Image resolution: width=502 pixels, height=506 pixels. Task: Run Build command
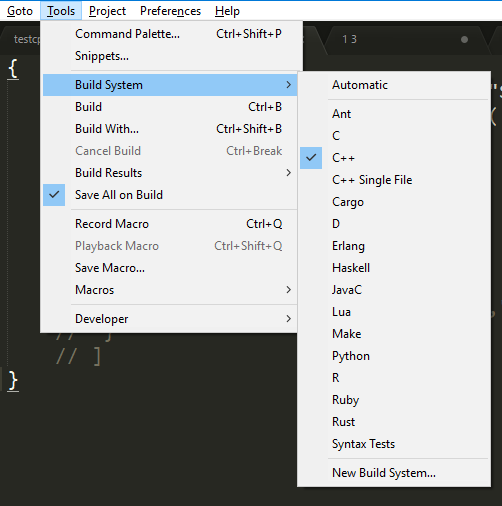point(170,107)
